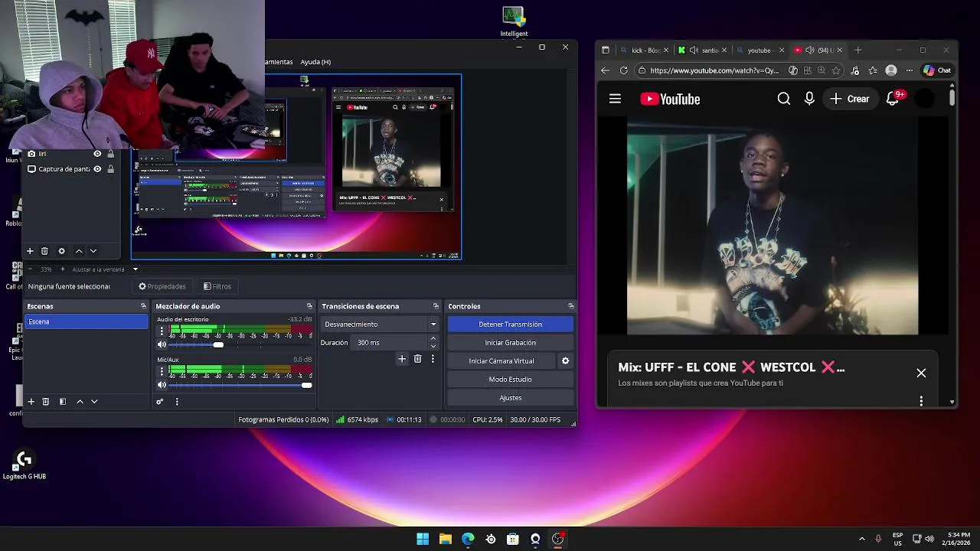
Task: Add a new source with the plus icon in Sources
Action: tap(30, 251)
